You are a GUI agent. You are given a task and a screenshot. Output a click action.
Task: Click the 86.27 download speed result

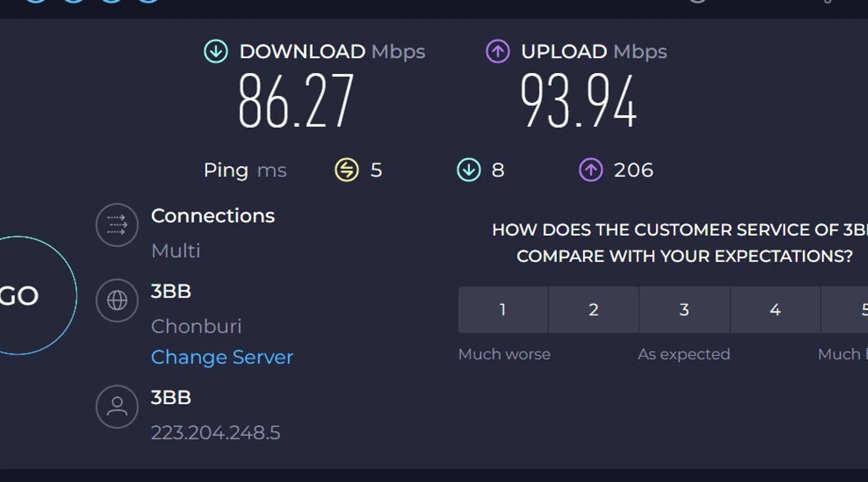pos(296,100)
